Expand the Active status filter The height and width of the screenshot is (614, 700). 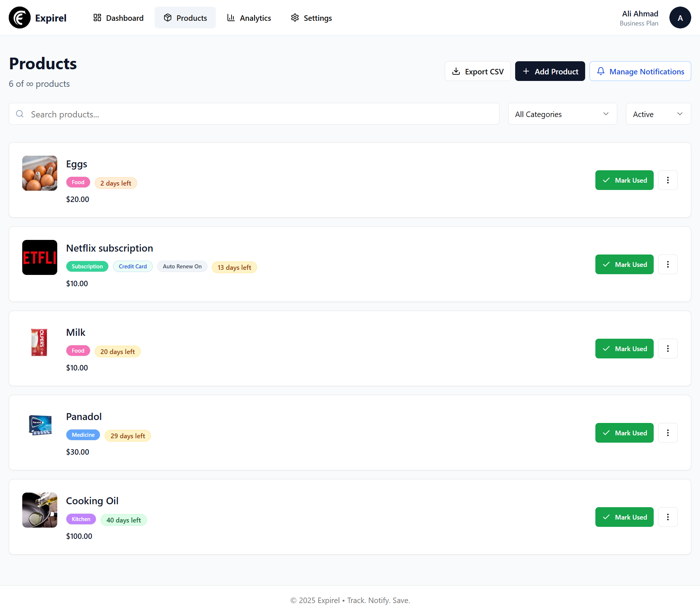(x=658, y=114)
